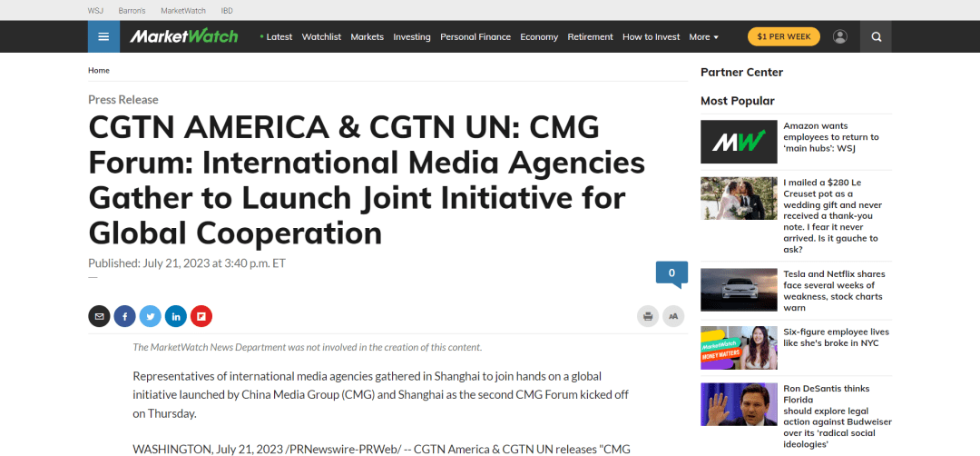Open site search with magnifier icon
This screenshot has height=456, width=980.
877,36
